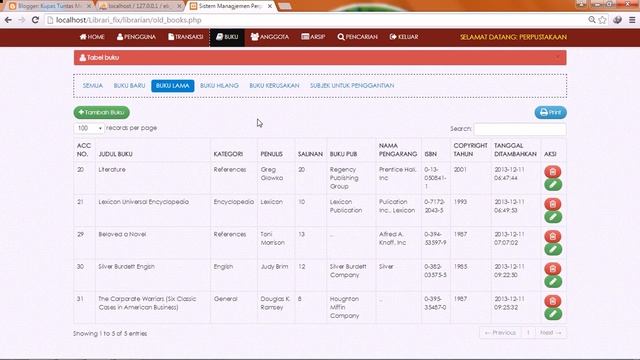The width and height of the screenshot is (640, 360).
Task: Open the TRANSAKSI menu
Action: [186, 37]
